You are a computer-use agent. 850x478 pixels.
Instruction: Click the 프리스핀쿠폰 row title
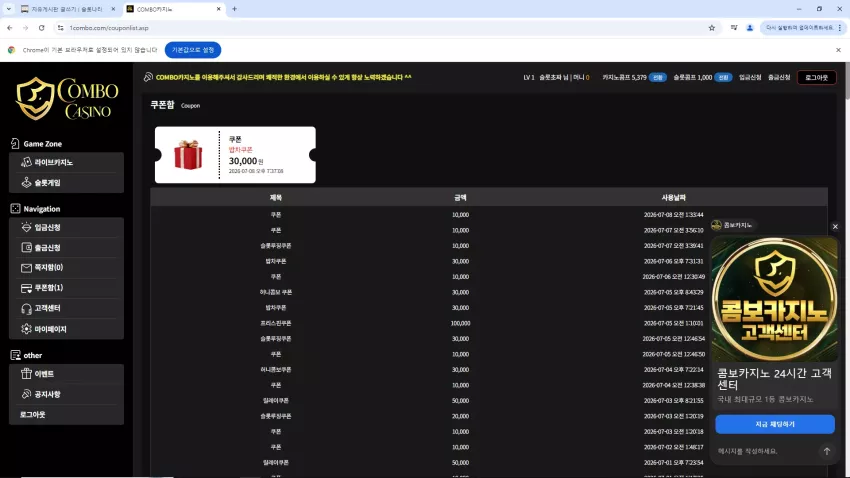pos(276,324)
